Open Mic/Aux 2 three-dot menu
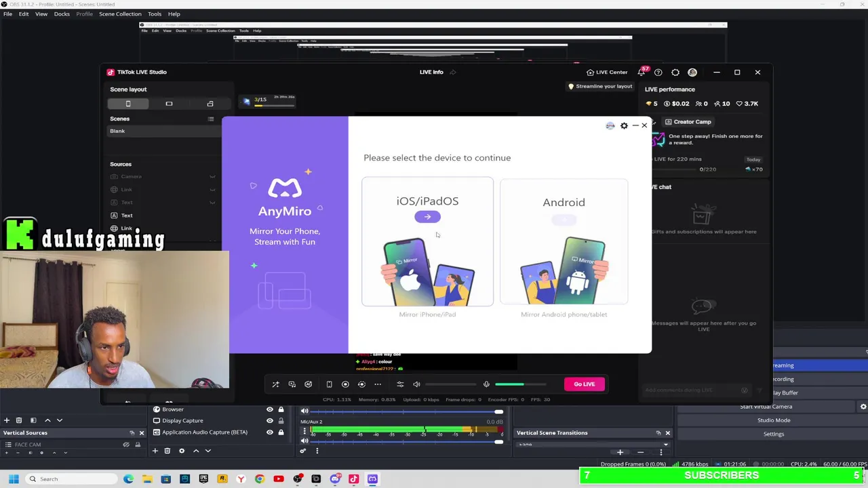 [304, 431]
